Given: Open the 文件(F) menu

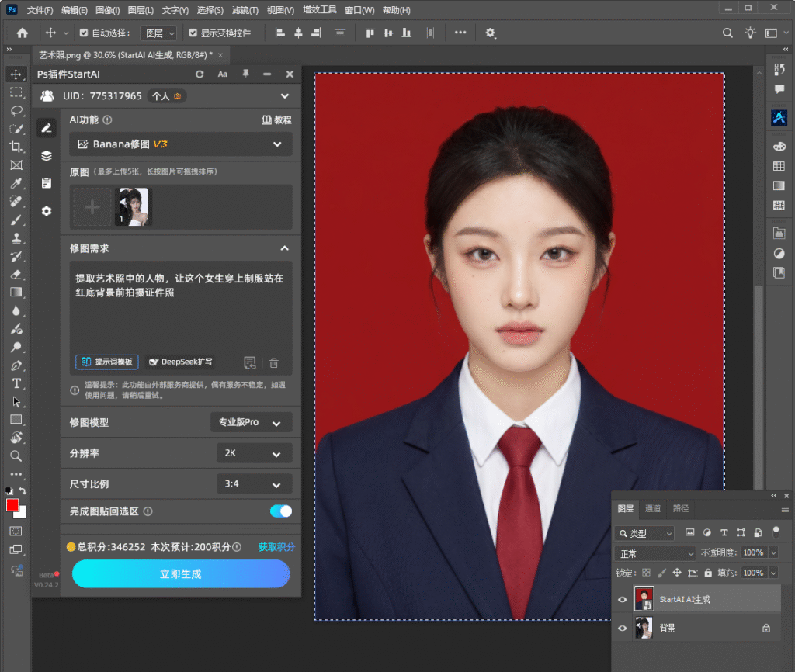Looking at the screenshot, I should click(40, 10).
